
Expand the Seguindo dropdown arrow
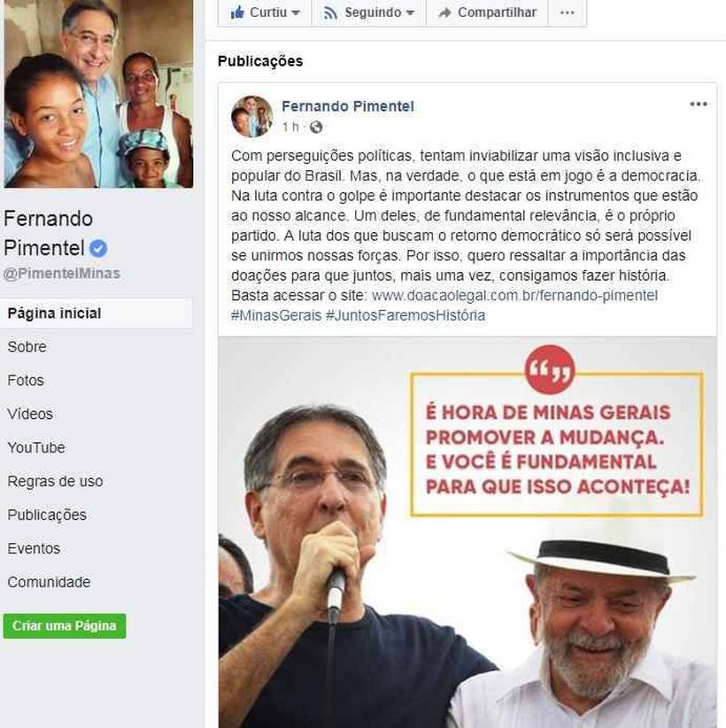click(410, 13)
